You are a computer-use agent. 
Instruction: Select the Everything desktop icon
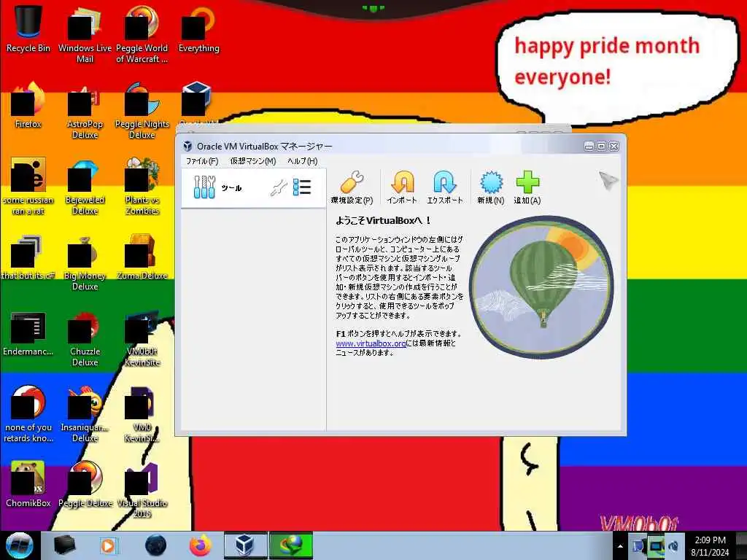(x=198, y=29)
